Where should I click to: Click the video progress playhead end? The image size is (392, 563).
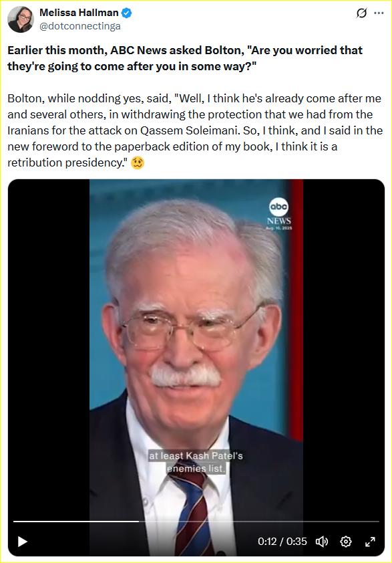(x=138, y=521)
